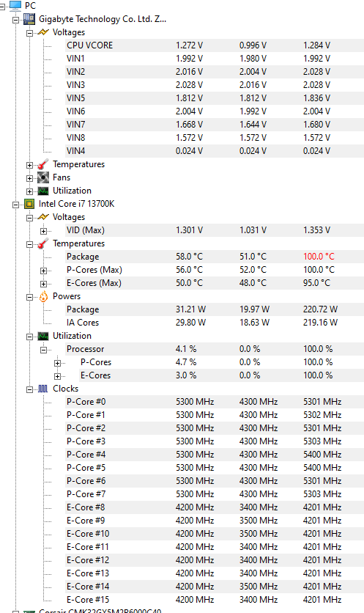Click the motherboard Temperatures thermometer icon
The height and width of the screenshot is (613, 364).
point(43,164)
